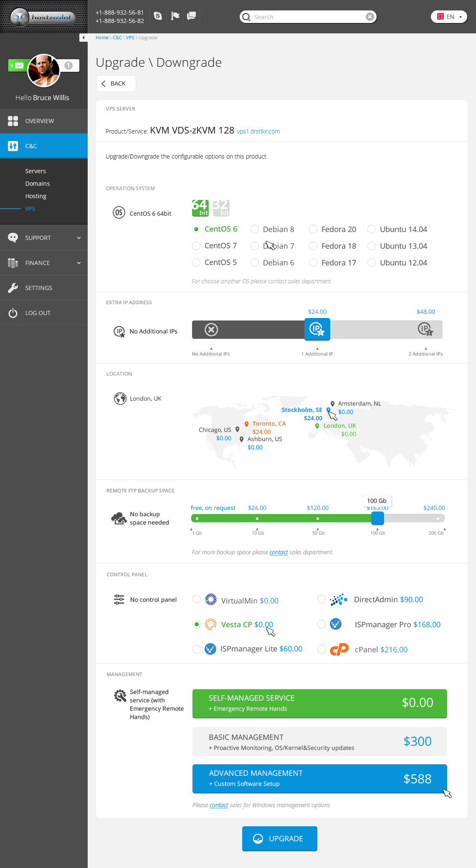Open Skype contact icon in header
476x868 pixels.
158,16
